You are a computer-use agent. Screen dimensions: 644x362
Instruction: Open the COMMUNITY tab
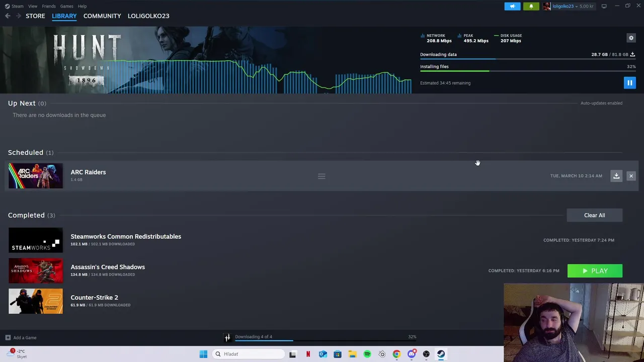tap(102, 16)
